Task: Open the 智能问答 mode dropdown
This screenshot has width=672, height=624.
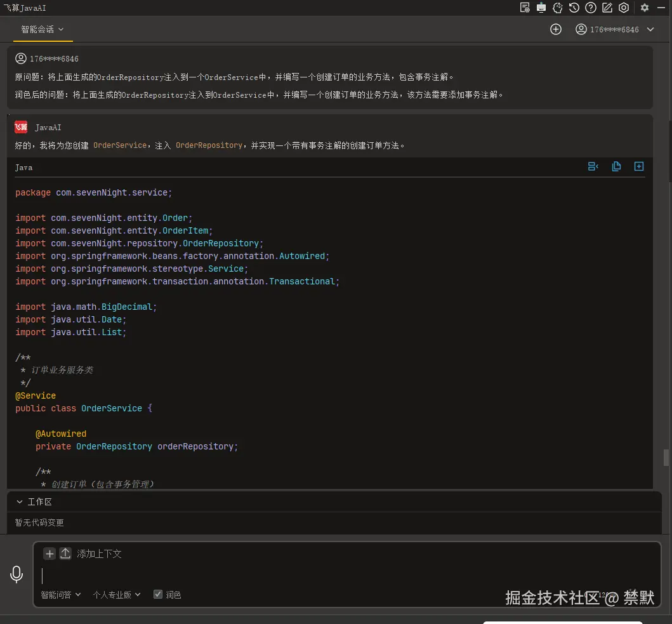Action: [60, 595]
